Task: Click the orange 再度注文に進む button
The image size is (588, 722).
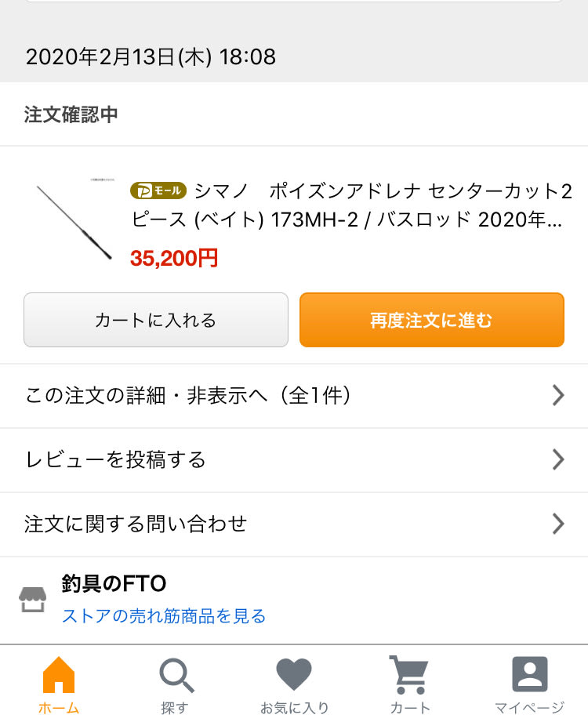Action: (x=432, y=320)
